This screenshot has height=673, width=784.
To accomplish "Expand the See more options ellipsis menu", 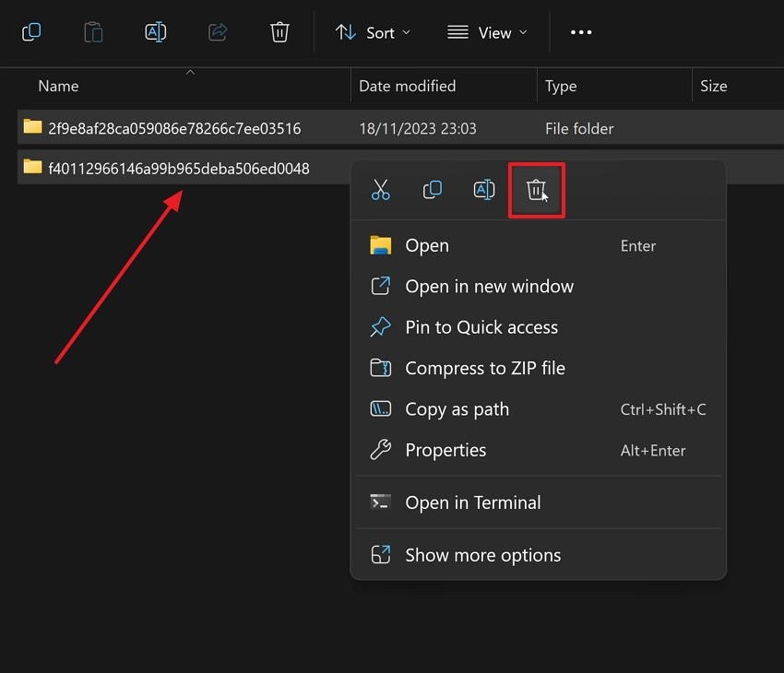I will click(x=581, y=32).
